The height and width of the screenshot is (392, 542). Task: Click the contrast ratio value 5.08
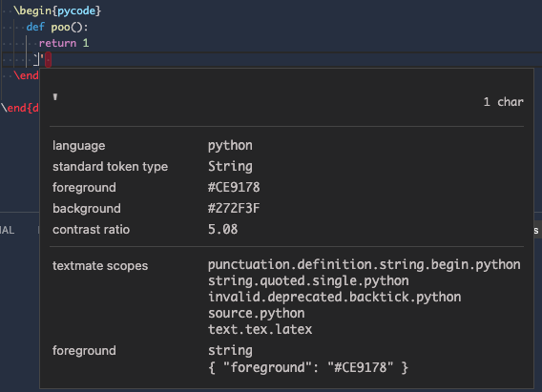[223, 229]
